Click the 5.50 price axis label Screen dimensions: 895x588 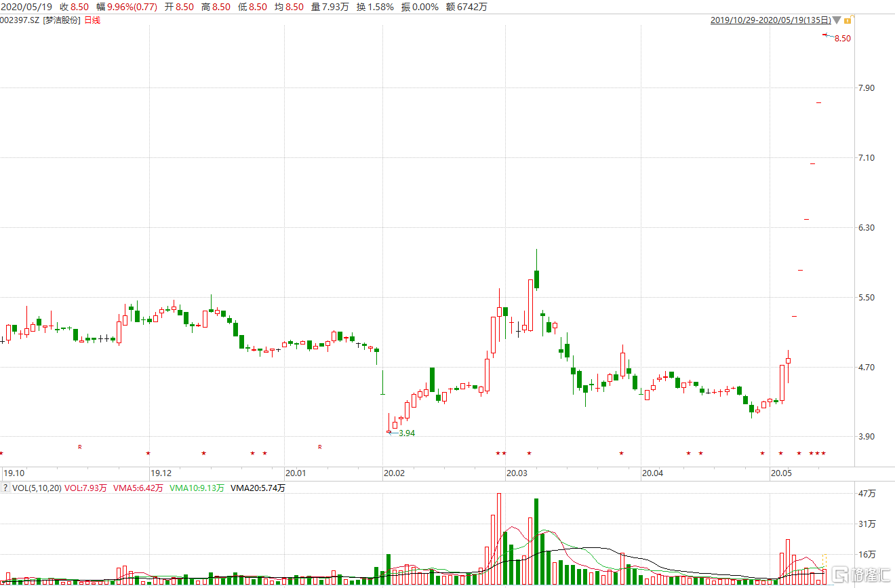867,298
